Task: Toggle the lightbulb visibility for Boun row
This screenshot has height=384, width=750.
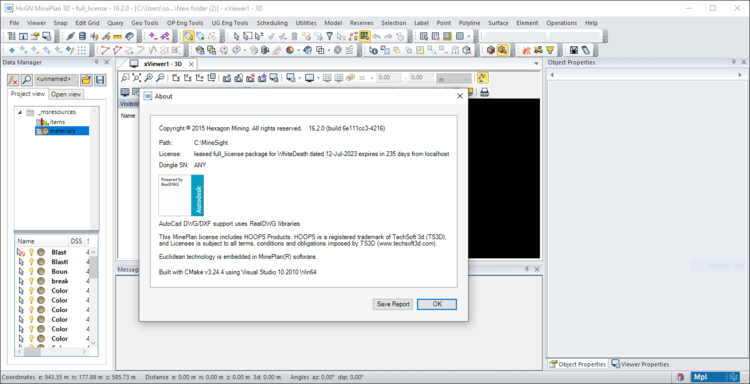Action: [32, 271]
